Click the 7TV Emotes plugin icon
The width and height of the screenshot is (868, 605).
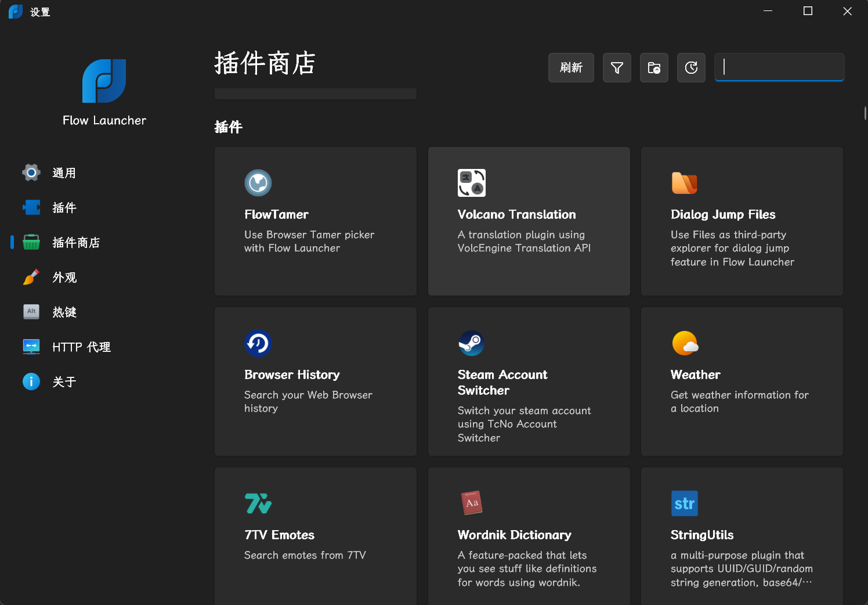(x=258, y=503)
